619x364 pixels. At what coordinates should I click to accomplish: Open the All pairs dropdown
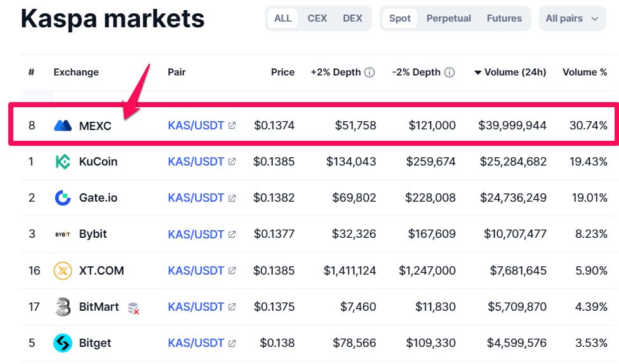point(573,18)
